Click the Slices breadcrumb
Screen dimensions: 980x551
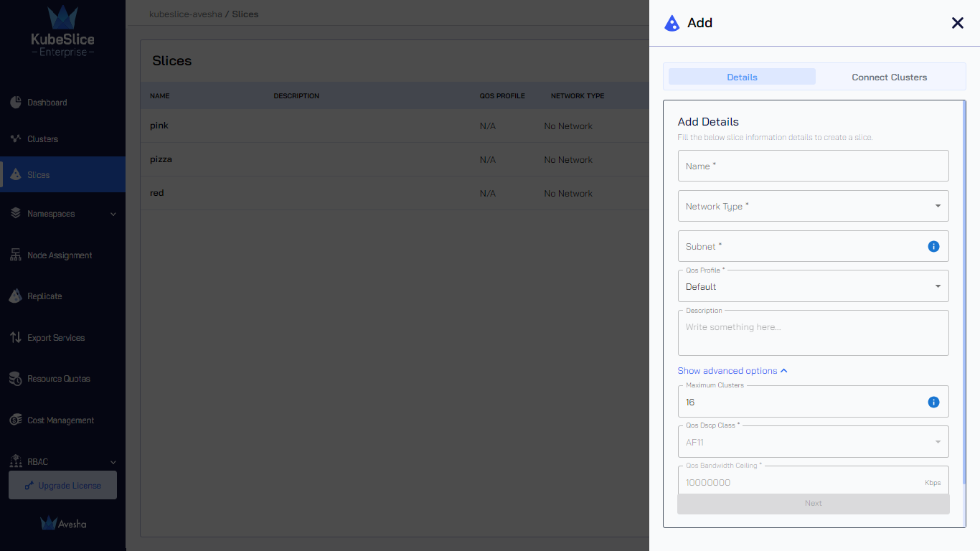pyautogui.click(x=245, y=14)
